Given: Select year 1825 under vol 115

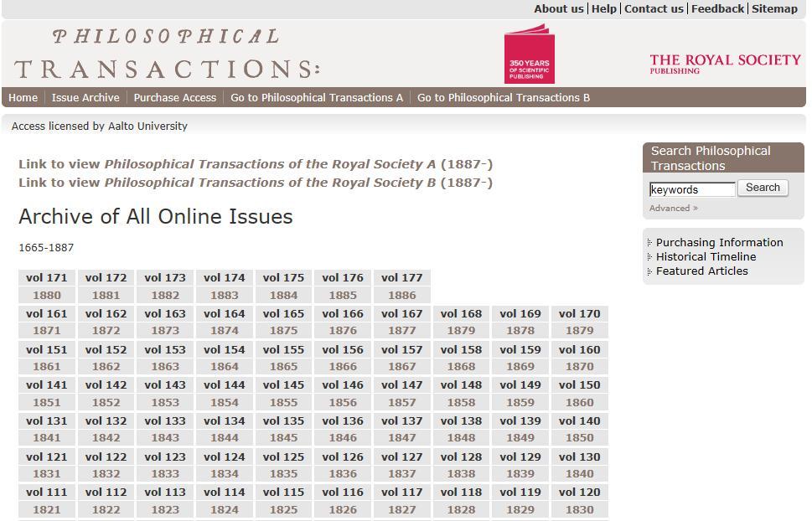Looking at the screenshot, I should pos(283,509).
